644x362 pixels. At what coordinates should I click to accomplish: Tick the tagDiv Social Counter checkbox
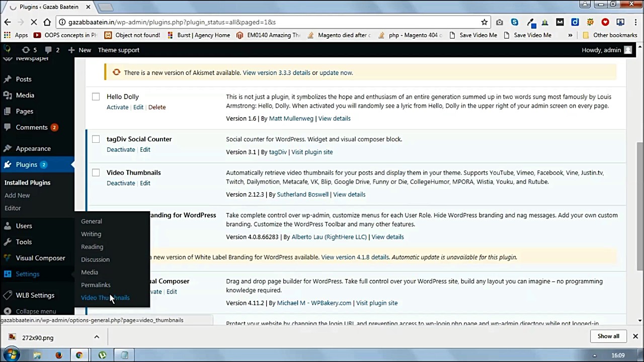pos(96,139)
